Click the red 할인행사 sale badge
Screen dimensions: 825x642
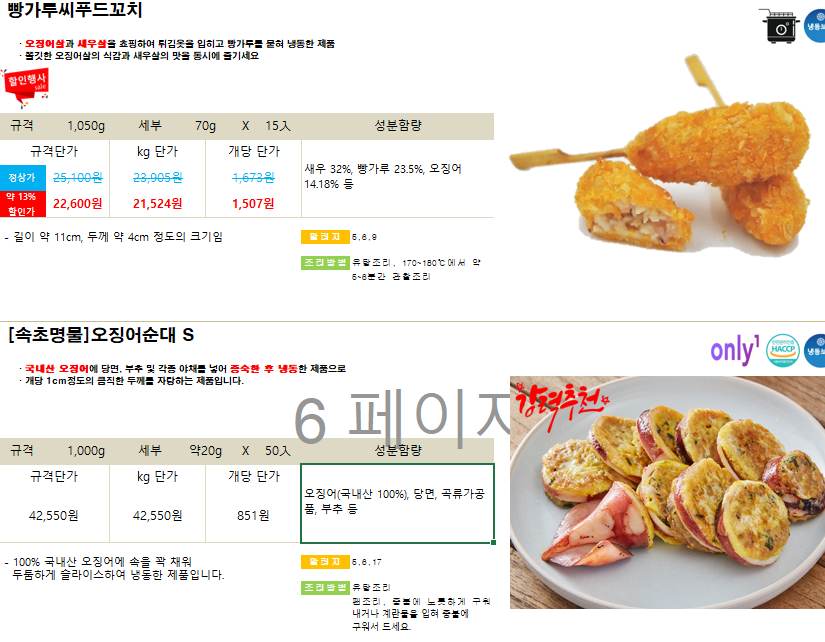26,87
